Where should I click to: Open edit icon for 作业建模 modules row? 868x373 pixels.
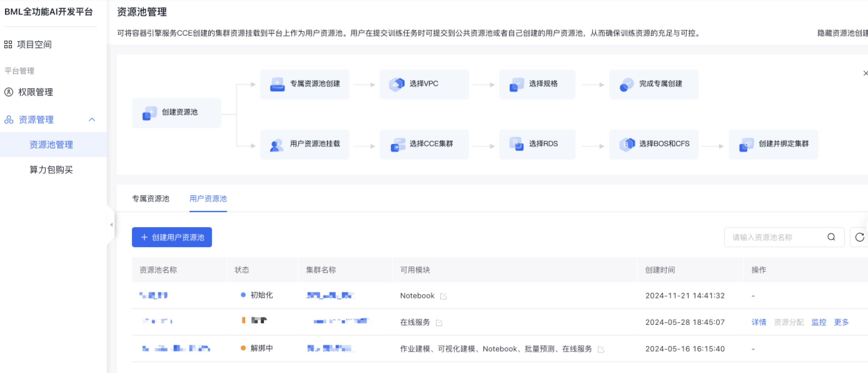(600, 350)
